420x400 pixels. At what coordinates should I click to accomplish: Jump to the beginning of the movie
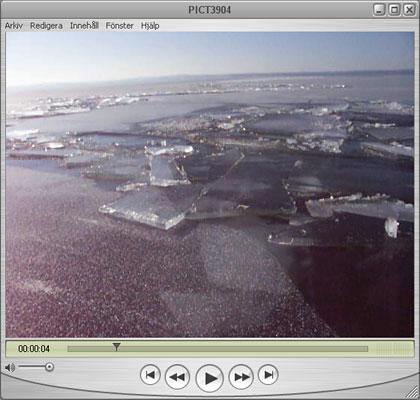pyautogui.click(x=150, y=375)
